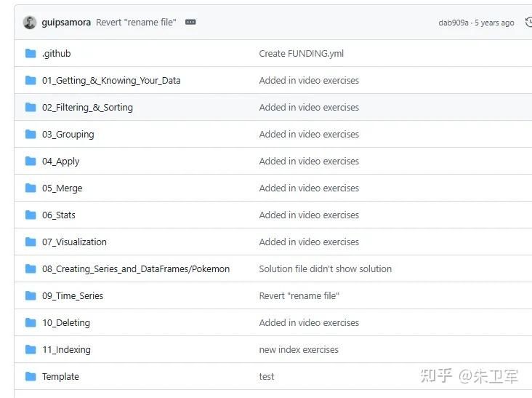The image size is (532, 398).
Task: Open commit hash dab909a
Action: 454,23
